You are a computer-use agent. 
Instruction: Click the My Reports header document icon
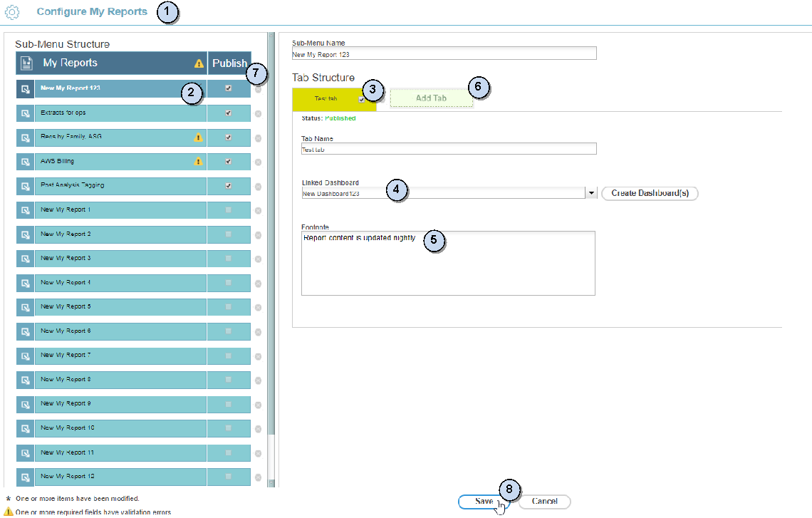[x=26, y=63]
